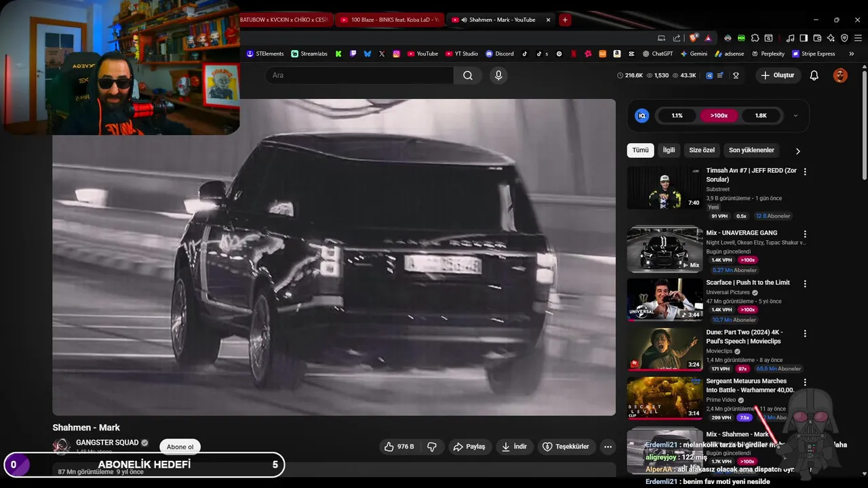Open the Brave main hamburger menu
Image resolution: width=868 pixels, height=488 pixels.
tap(858, 39)
